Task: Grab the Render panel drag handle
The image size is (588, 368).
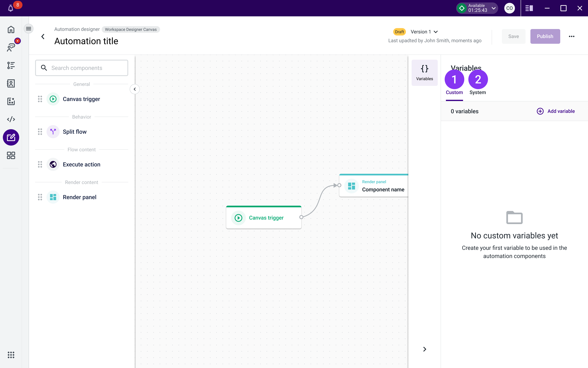Action: [x=40, y=197]
